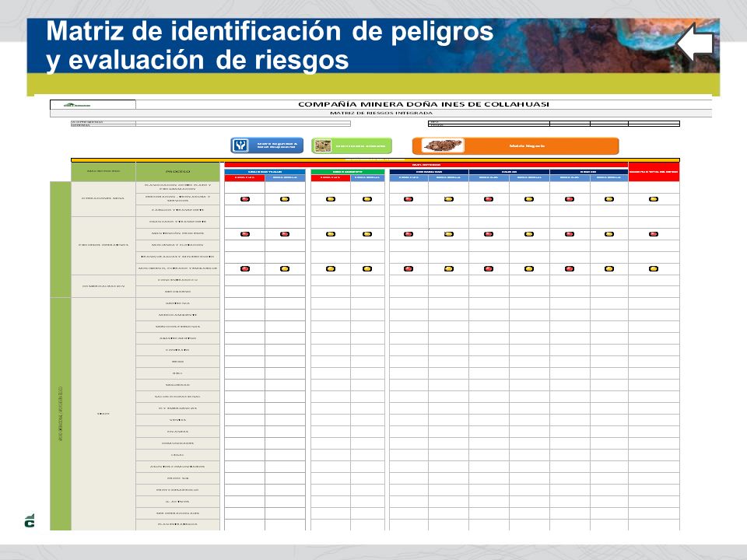
Task: Click yellow blue-group indicator in Molibdeno row
Action: (x=285, y=268)
